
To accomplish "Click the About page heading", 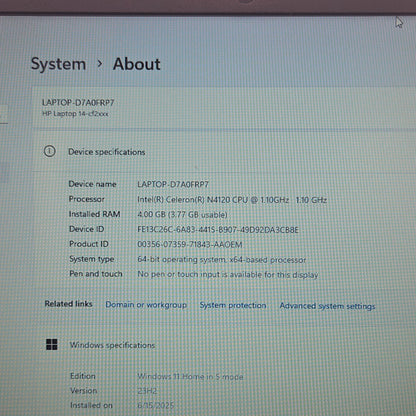I will point(137,64).
